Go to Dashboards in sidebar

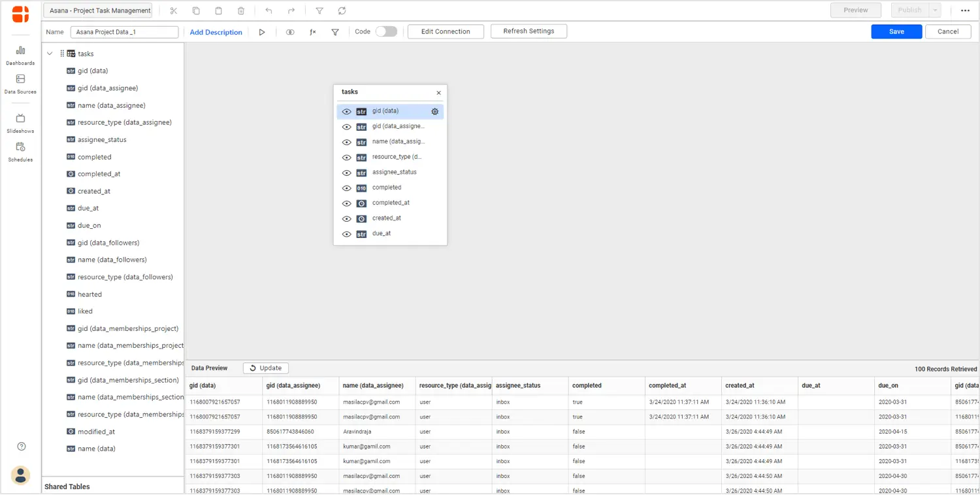[20, 55]
